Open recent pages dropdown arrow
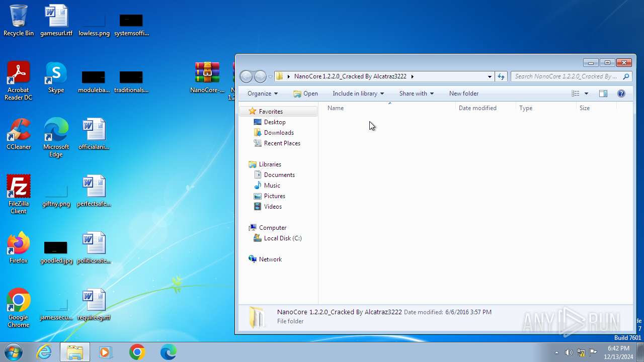Viewport: 644px width, 362px height. tap(270, 76)
